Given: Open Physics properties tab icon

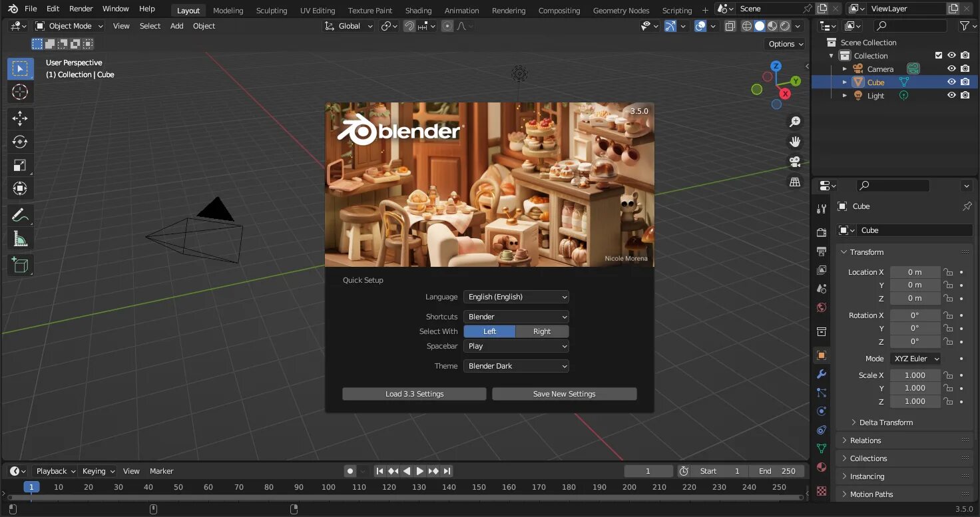Looking at the screenshot, I should [x=822, y=411].
